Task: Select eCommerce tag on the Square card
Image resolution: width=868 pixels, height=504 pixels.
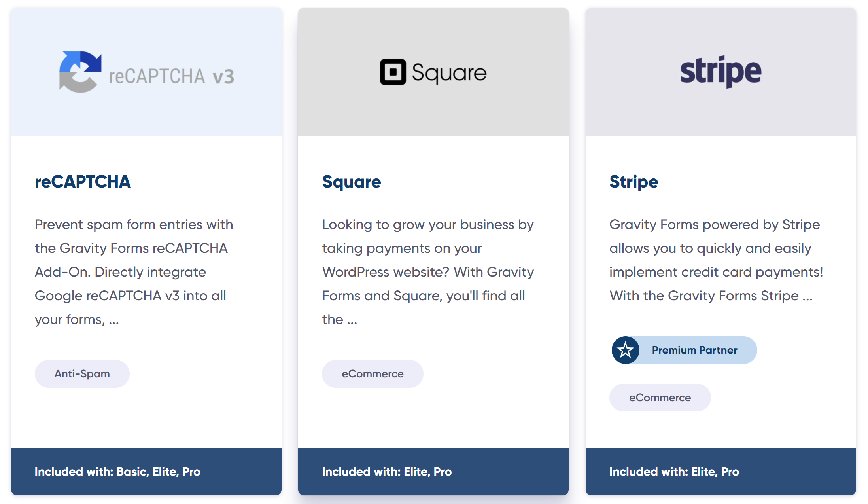Action: 373,374
